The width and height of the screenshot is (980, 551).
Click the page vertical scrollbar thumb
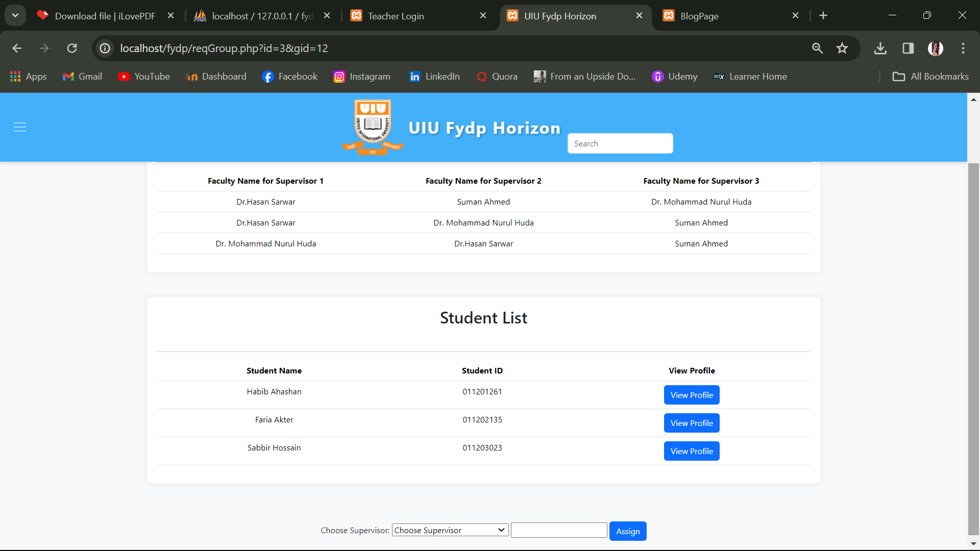coord(973,348)
